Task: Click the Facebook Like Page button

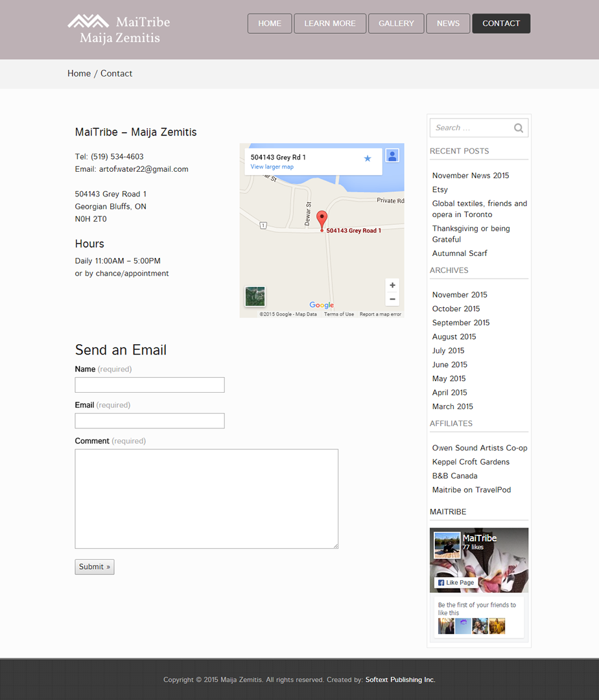Action: coord(456,583)
